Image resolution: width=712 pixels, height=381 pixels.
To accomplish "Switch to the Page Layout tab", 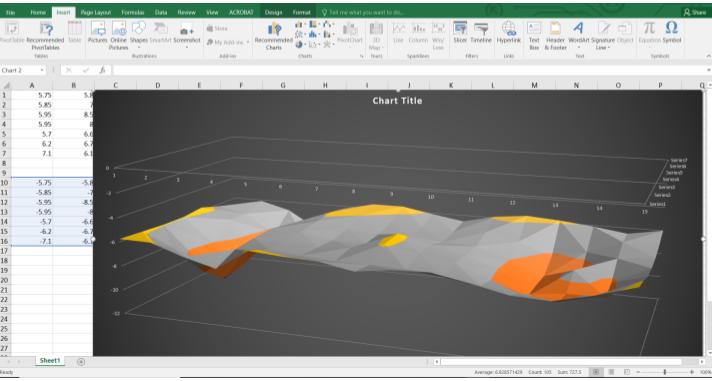I will [x=96, y=13].
